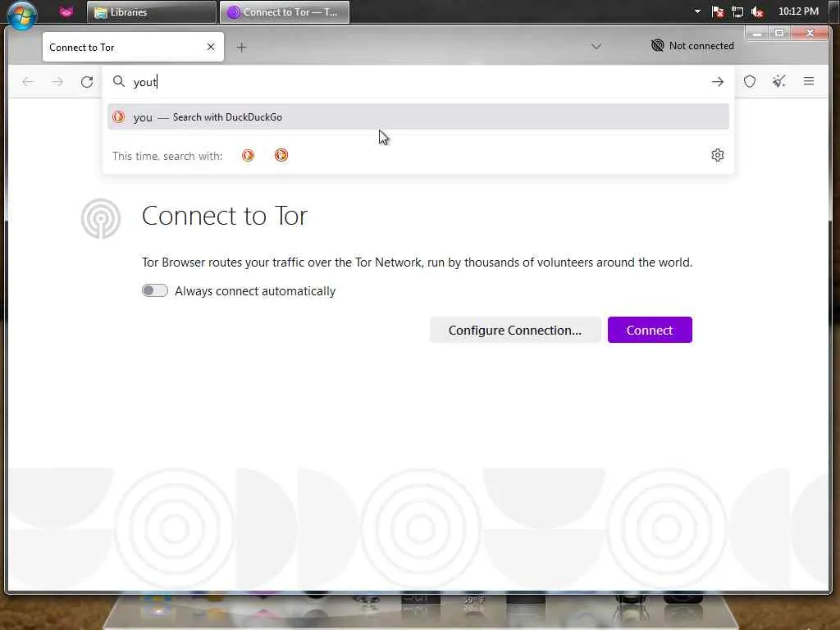840x630 pixels.
Task: Click Connect to Tor taskbar button
Action: point(285,12)
